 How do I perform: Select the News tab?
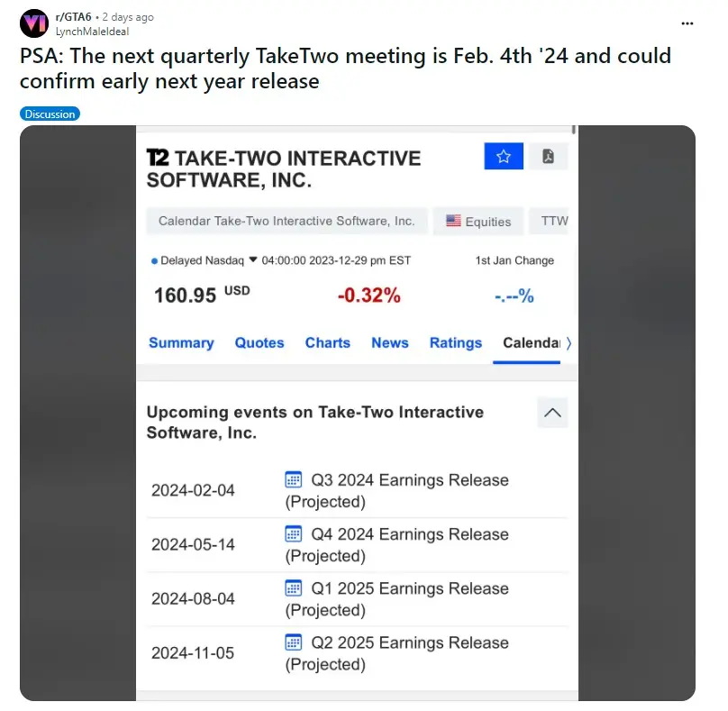point(390,343)
